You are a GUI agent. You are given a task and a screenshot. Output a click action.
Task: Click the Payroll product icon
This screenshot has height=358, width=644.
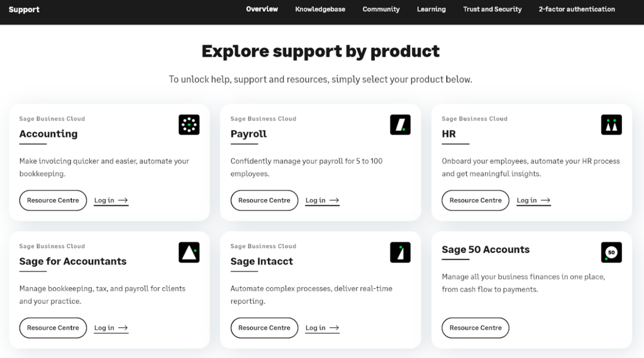click(400, 124)
